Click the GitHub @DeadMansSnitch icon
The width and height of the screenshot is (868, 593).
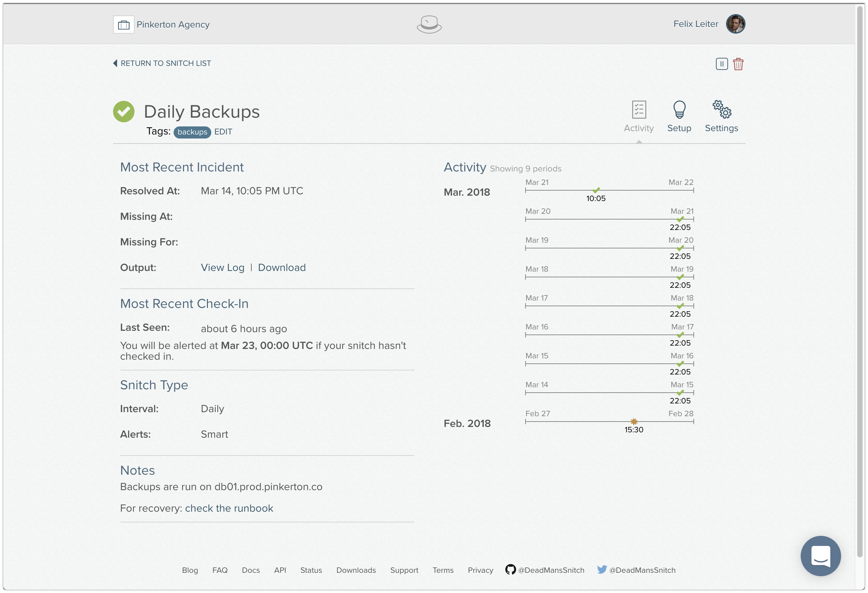click(510, 569)
